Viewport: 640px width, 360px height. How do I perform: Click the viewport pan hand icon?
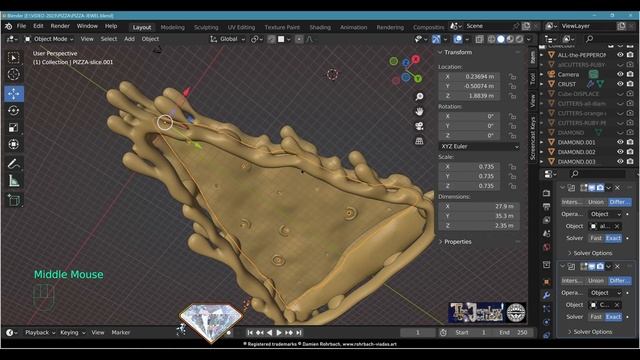(419, 111)
